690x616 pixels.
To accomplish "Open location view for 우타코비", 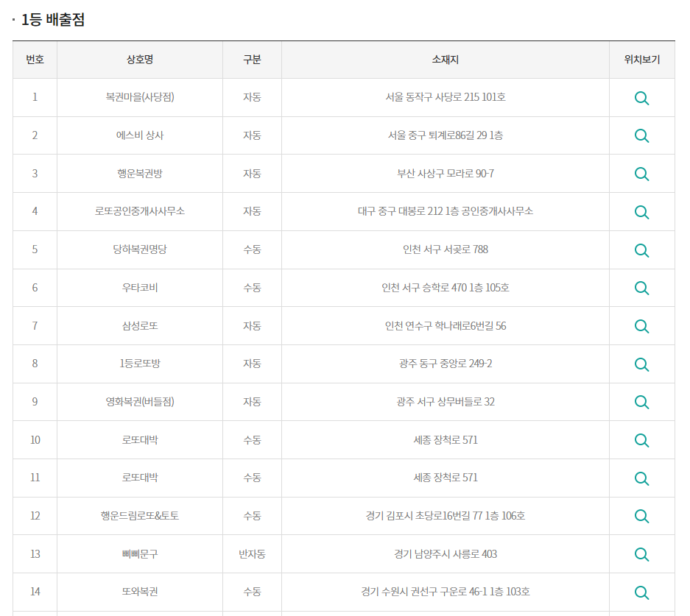I will coord(641,288).
